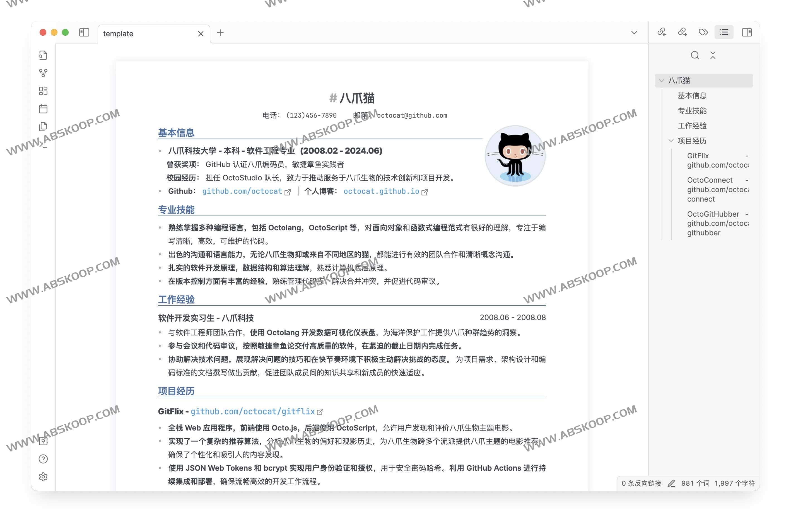Open today's daily note via calendar icon

pyautogui.click(x=43, y=108)
